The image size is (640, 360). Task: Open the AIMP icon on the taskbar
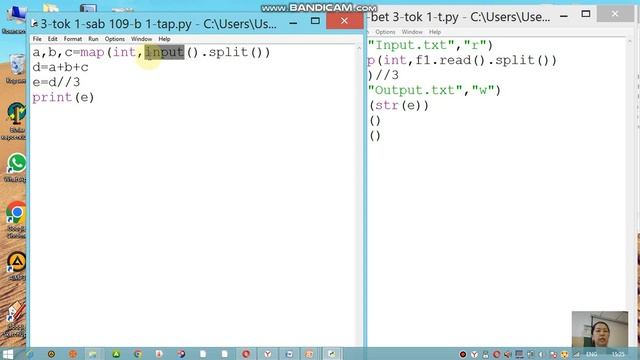tap(51, 354)
